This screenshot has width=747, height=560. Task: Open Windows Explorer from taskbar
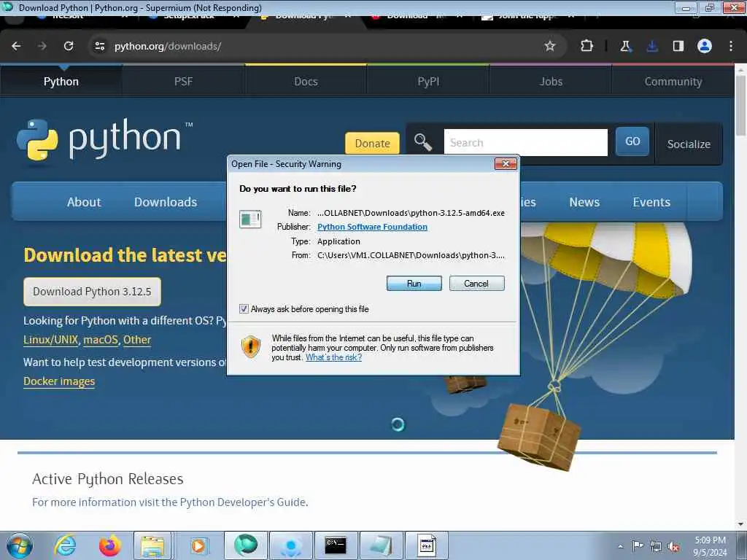pyautogui.click(x=152, y=545)
